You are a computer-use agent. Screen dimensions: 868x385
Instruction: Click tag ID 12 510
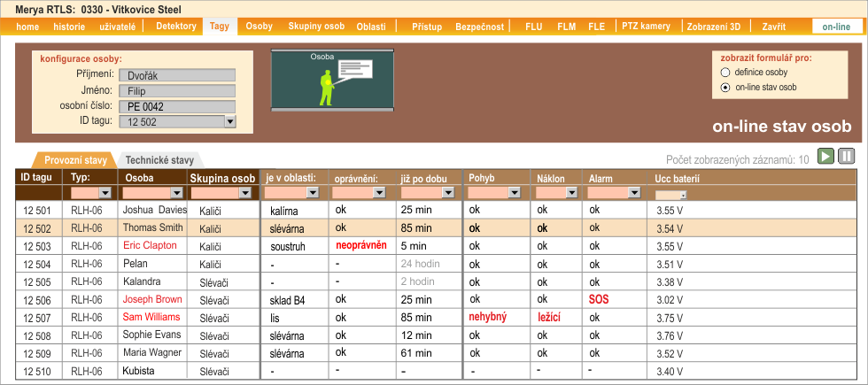pyautogui.click(x=36, y=371)
